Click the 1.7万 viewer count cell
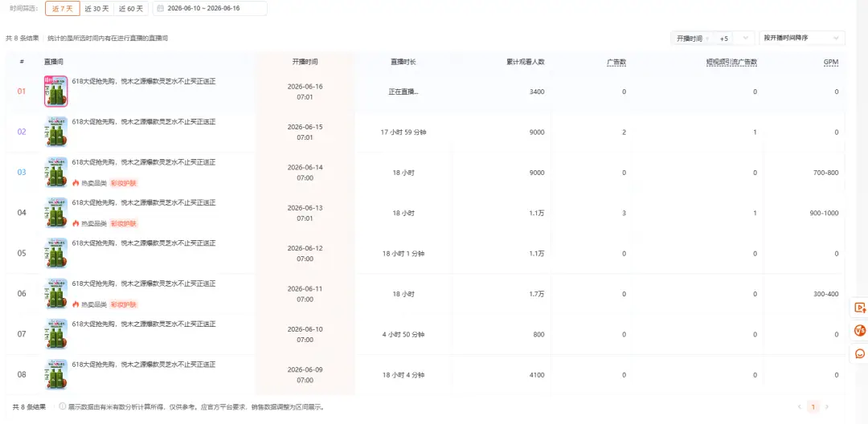868x424 pixels. point(538,294)
